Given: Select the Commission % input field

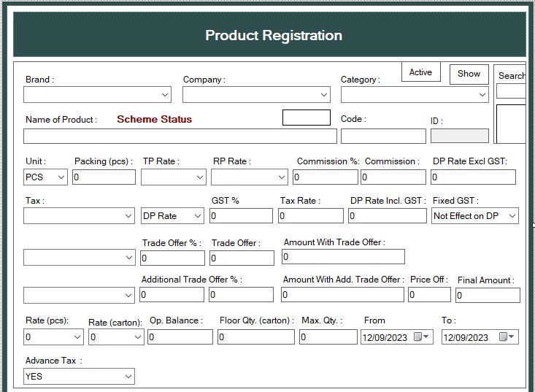Looking at the screenshot, I should tap(325, 177).
